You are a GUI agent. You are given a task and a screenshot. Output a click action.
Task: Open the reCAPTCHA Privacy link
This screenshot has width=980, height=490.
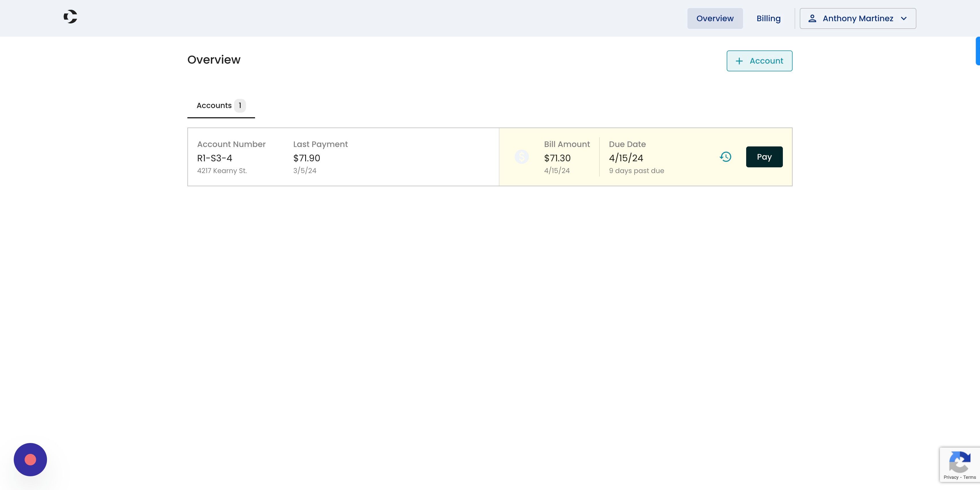click(x=951, y=477)
